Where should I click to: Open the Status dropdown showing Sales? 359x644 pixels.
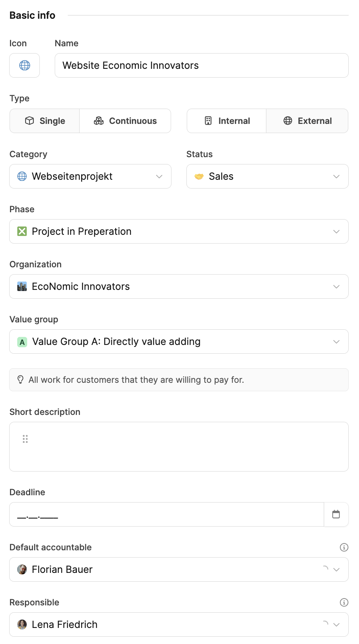[x=267, y=176]
